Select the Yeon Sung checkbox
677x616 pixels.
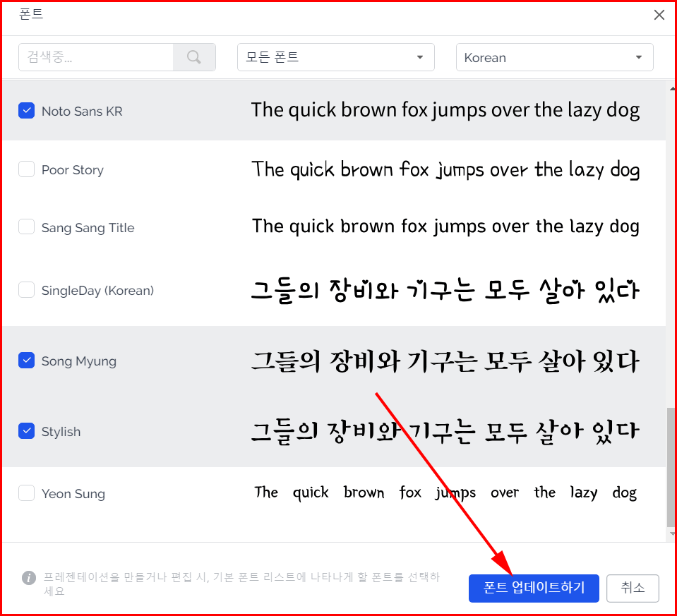point(26,493)
